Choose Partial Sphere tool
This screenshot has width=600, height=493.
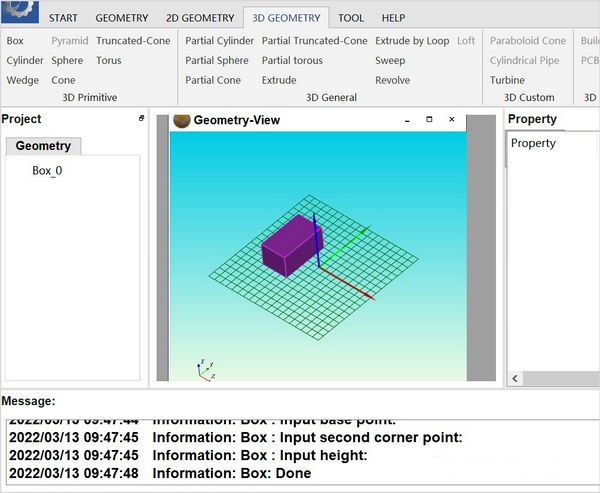click(217, 60)
